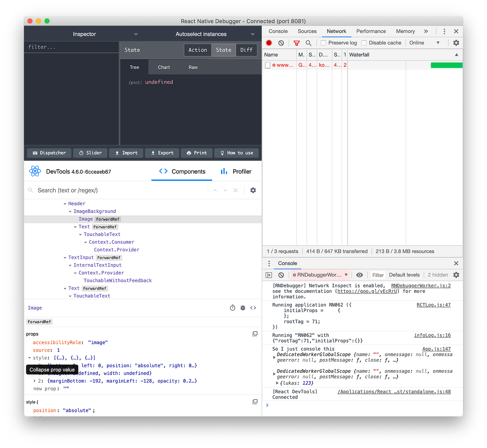Select Diff view toggle
The height and width of the screenshot is (448, 487).
click(247, 50)
